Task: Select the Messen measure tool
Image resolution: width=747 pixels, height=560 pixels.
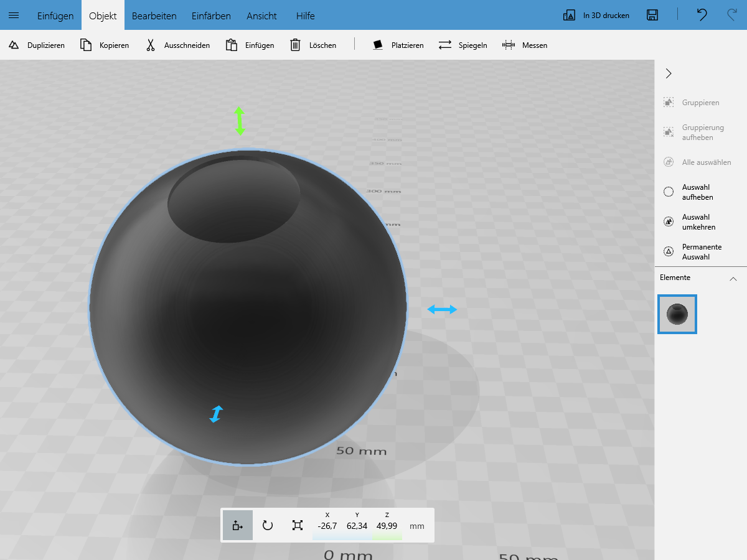Action: click(x=525, y=45)
